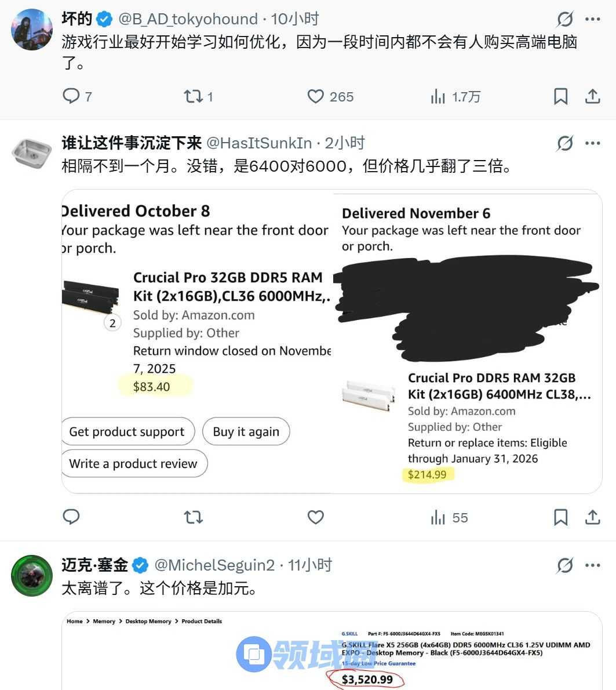Viewport: 616px width, 690px height.
Task: Open the Amazon order comparison image
Action: [x=332, y=342]
